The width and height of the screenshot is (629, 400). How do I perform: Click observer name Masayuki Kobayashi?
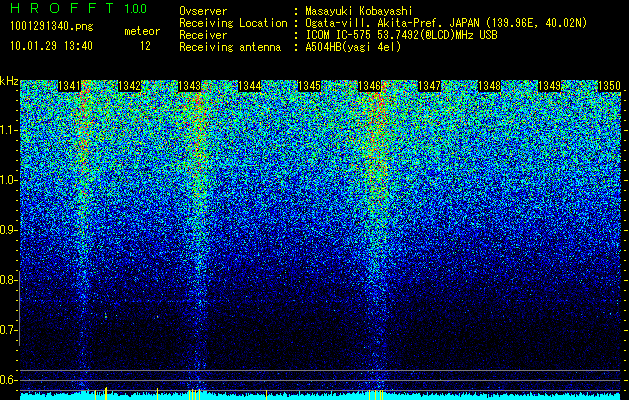pyautogui.click(x=359, y=11)
